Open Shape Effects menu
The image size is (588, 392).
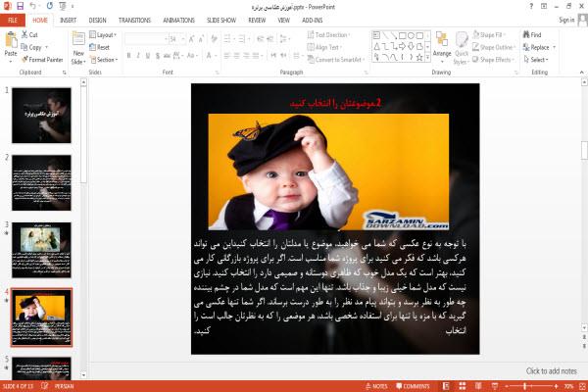pos(494,60)
